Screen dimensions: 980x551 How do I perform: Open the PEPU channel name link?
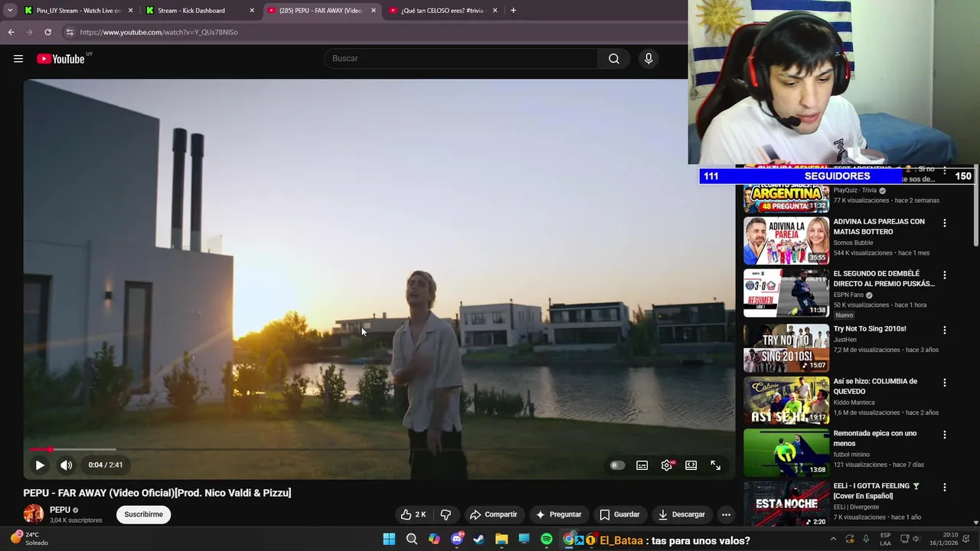click(x=60, y=510)
